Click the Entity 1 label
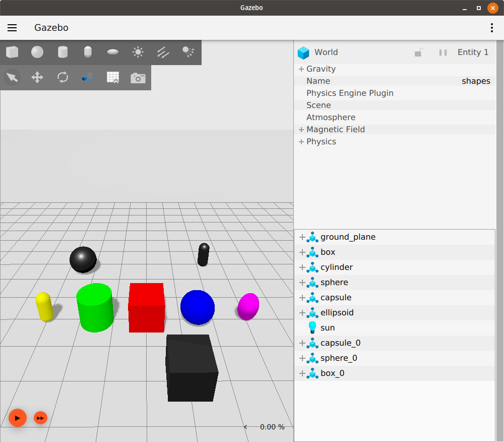 pos(473,52)
